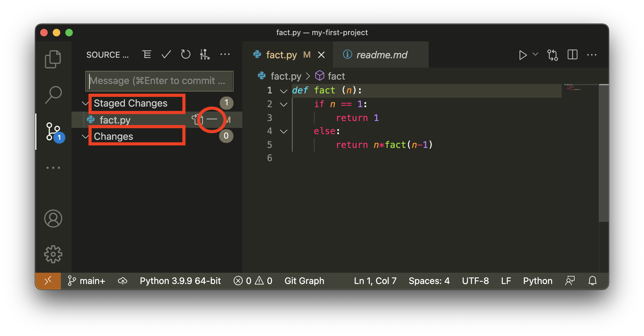Click Git Graph in the status bar
This screenshot has width=644, height=336.
(x=304, y=281)
